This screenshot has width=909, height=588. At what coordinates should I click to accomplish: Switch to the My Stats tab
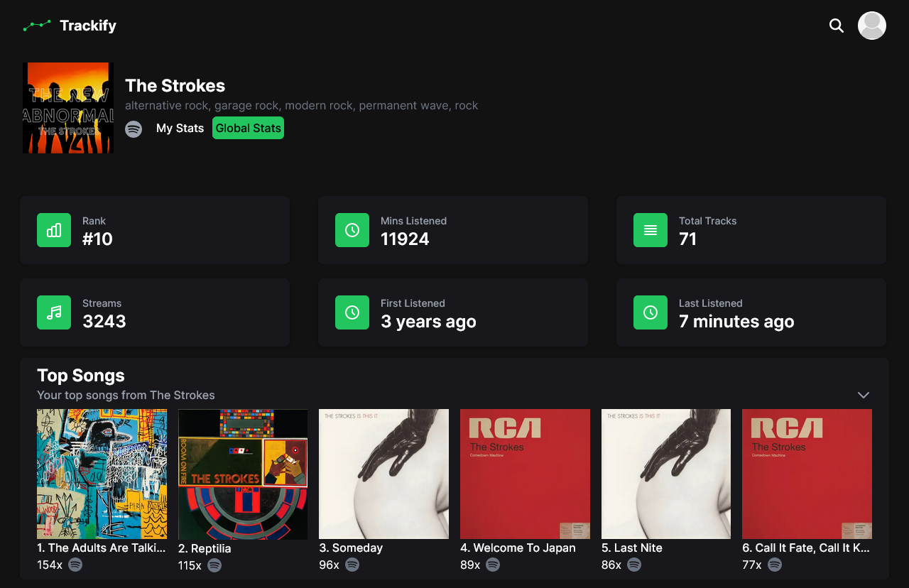[180, 128]
